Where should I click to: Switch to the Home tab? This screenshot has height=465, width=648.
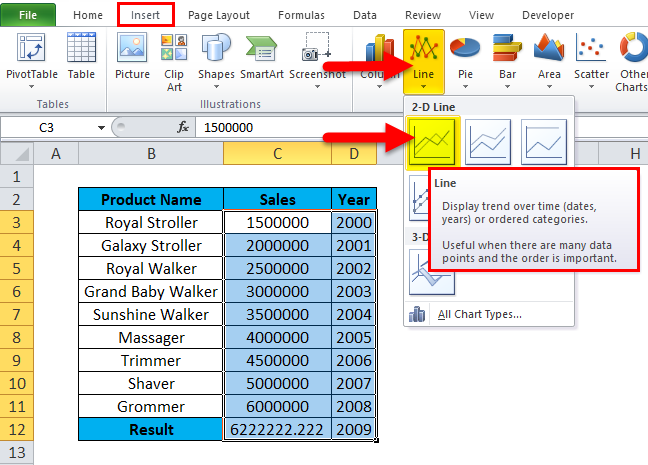(x=88, y=15)
